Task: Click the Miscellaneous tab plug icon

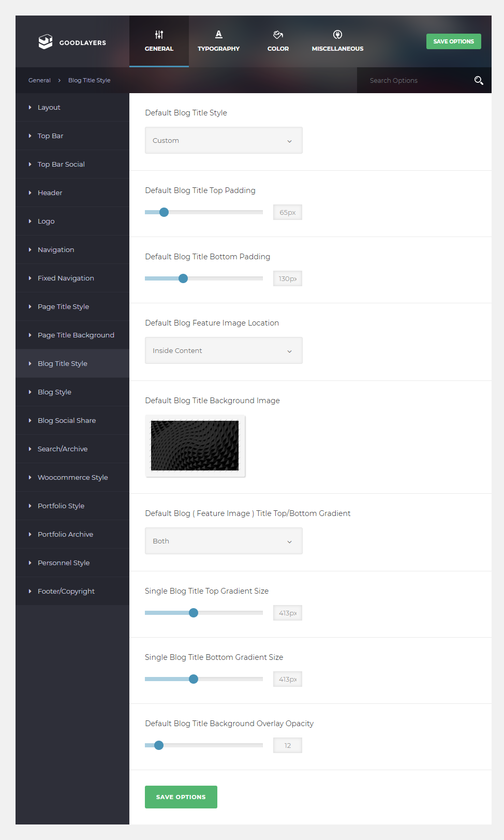Action: 337,35
